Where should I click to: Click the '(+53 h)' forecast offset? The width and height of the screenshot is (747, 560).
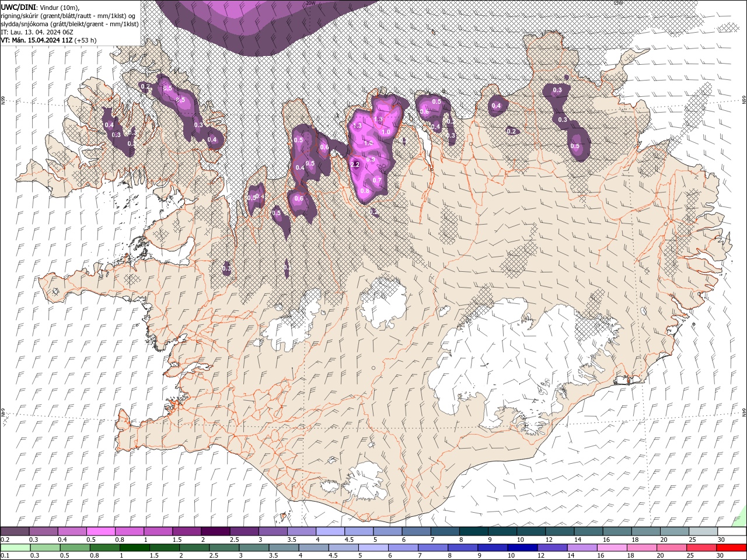click(x=85, y=40)
